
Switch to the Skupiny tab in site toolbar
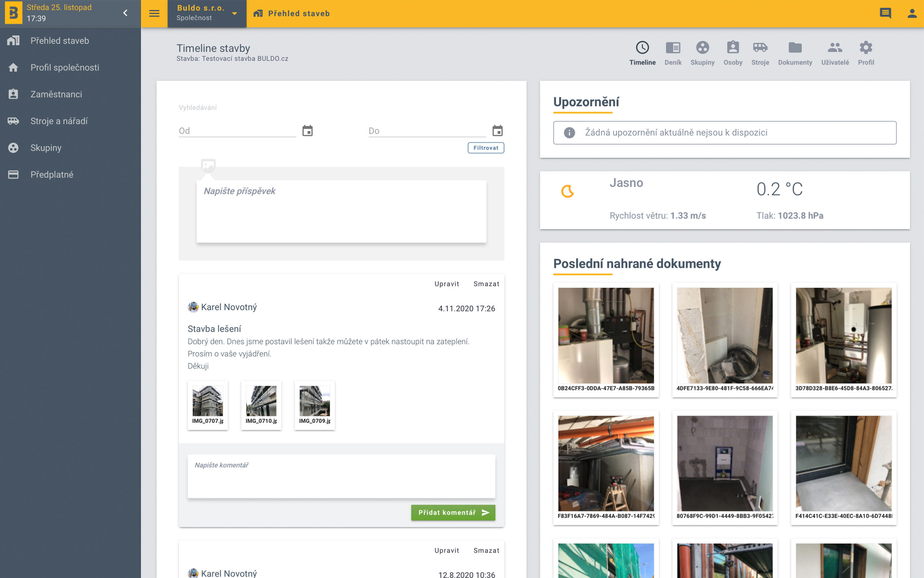(702, 53)
